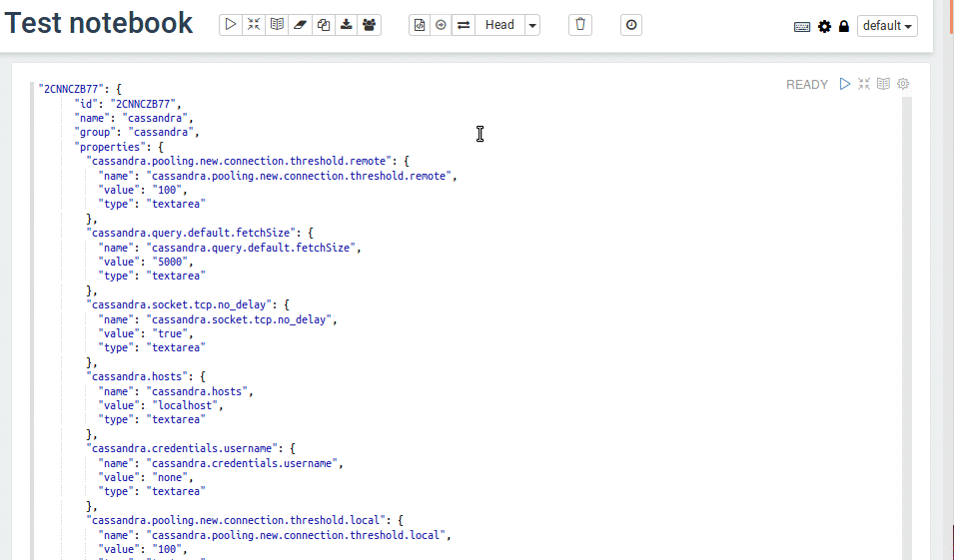Toggle all editors with notebook toolbar collapse icon

tap(254, 25)
